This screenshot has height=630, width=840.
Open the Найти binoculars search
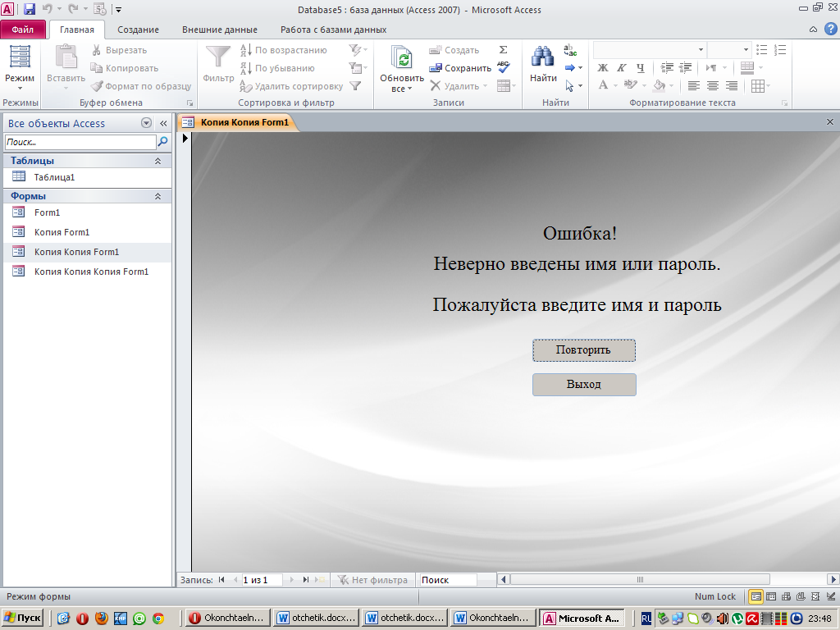click(x=543, y=64)
